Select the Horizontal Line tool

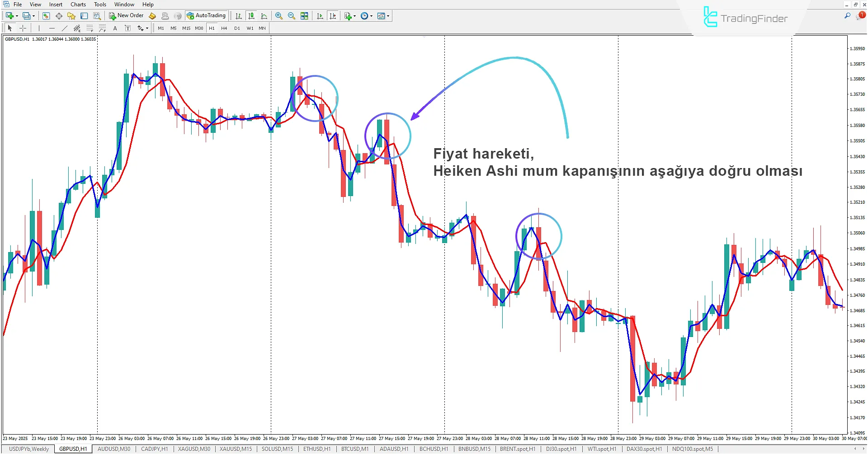(52, 28)
